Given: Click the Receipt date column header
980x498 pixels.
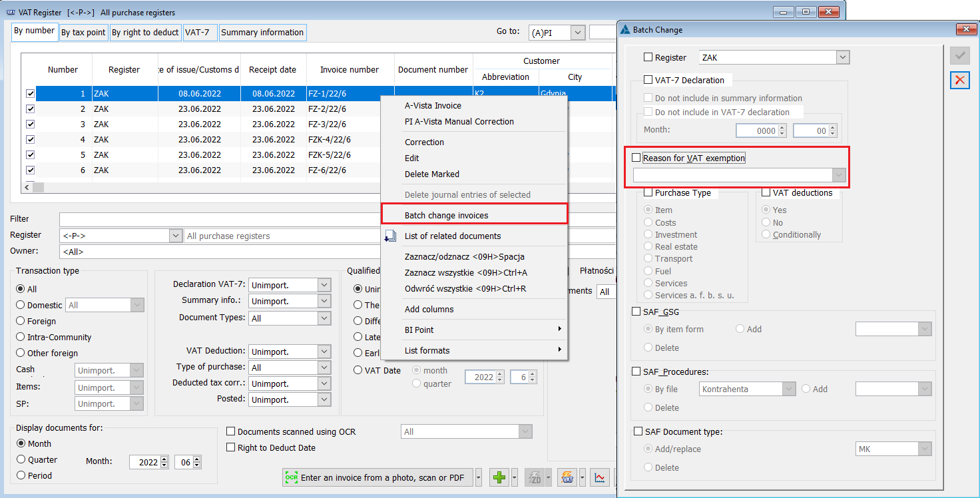Looking at the screenshot, I should click(273, 69).
